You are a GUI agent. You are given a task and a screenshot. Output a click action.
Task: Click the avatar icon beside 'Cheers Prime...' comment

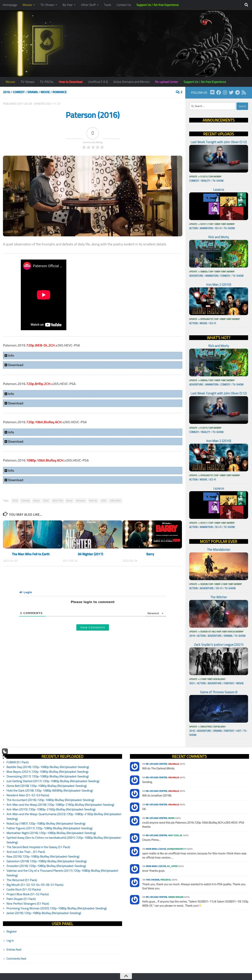[135, 838]
